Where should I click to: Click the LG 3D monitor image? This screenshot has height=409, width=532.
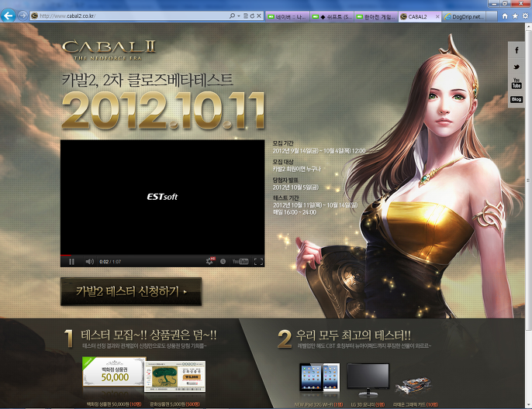coord(368,380)
